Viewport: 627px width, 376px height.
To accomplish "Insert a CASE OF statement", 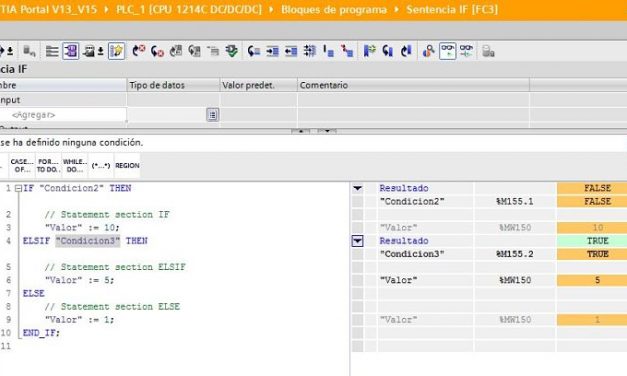I will point(22,165).
